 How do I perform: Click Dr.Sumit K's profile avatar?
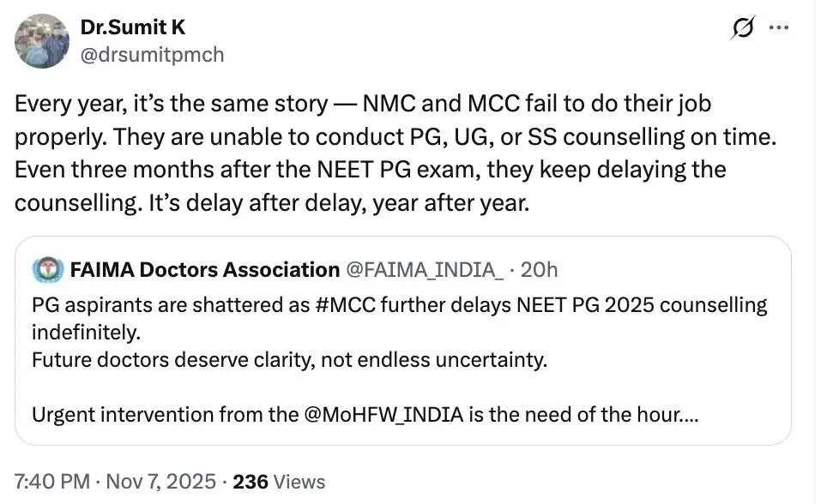click(x=41, y=41)
